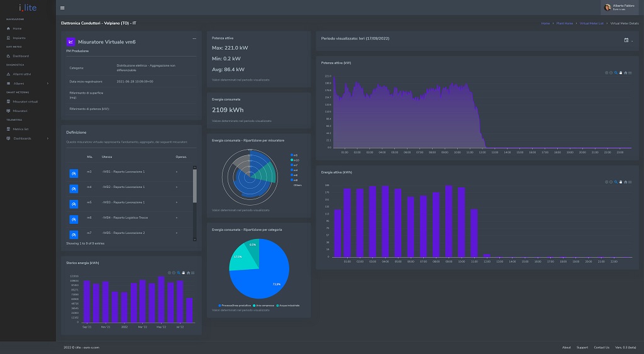Toggle the hamburger sidebar menu
The width and height of the screenshot is (644, 354).
pyautogui.click(x=62, y=8)
